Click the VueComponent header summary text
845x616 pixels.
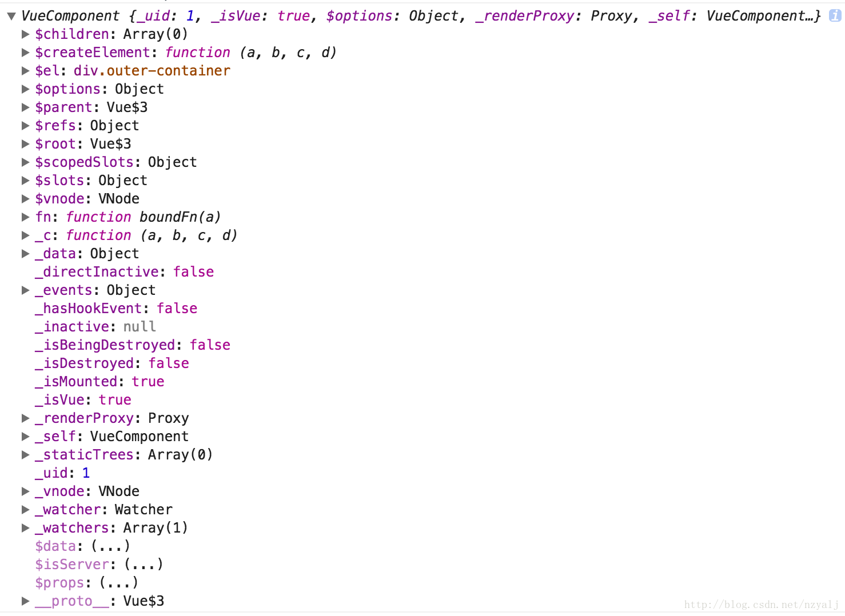(x=421, y=16)
